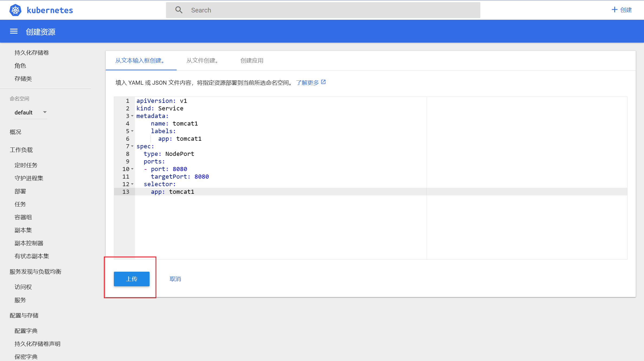The width and height of the screenshot is (644, 361).
Task: Click the plus icon next to 创建
Action: point(614,10)
